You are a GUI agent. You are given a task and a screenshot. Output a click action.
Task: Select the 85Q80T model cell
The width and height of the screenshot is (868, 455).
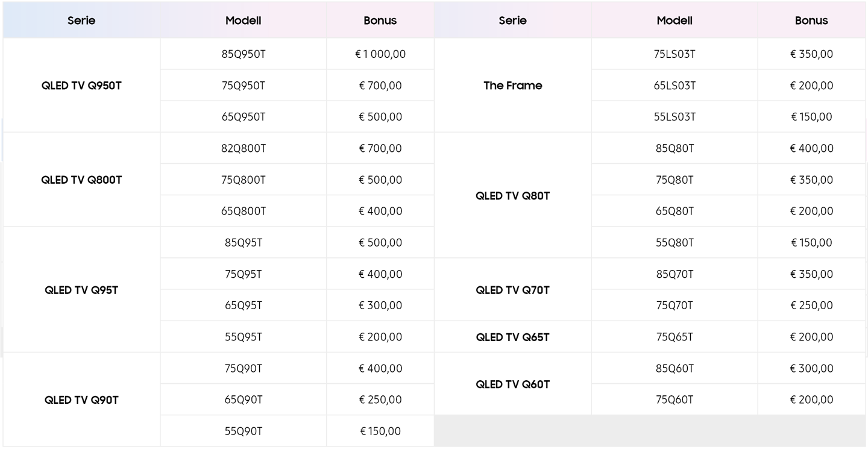(675, 148)
